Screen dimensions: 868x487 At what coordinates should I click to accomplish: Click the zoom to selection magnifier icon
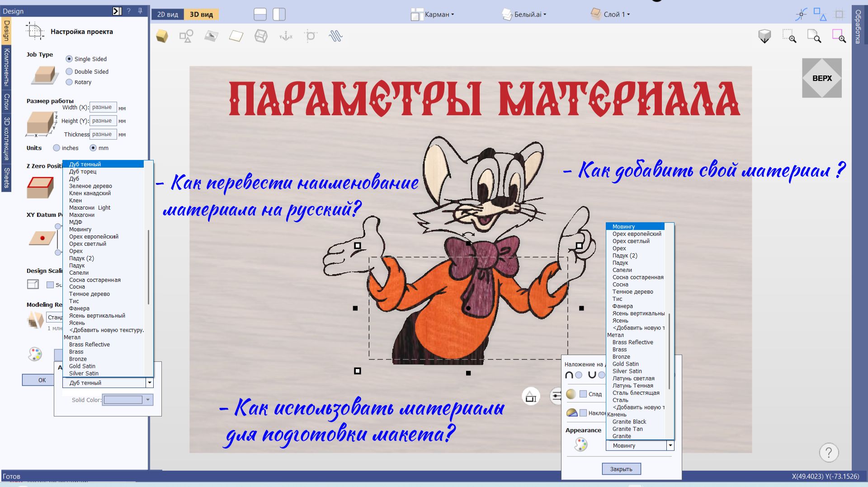840,36
